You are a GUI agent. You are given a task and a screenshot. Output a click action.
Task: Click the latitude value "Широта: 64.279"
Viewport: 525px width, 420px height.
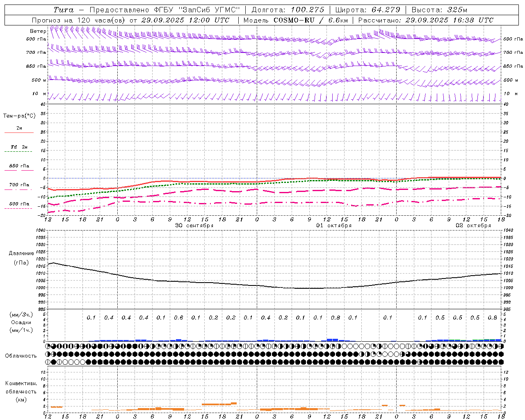(367, 10)
